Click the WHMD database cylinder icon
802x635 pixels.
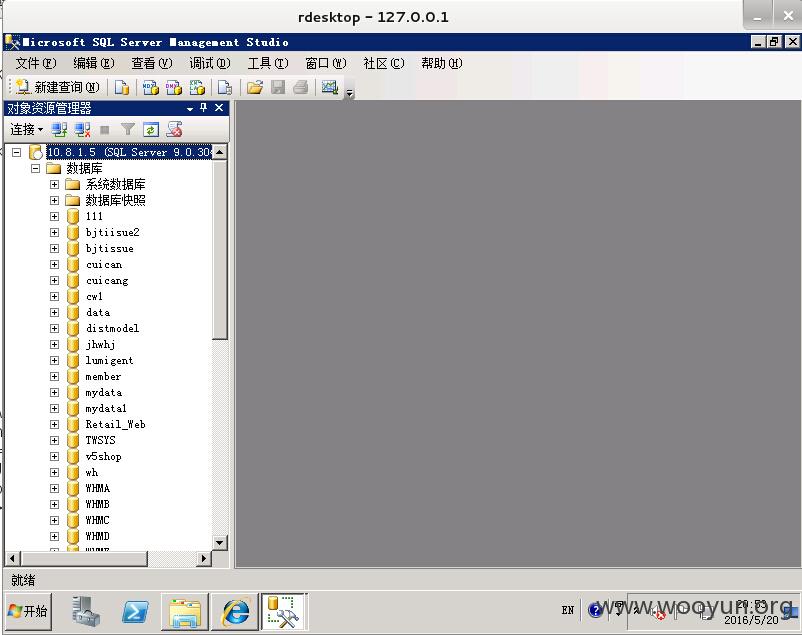point(73,536)
